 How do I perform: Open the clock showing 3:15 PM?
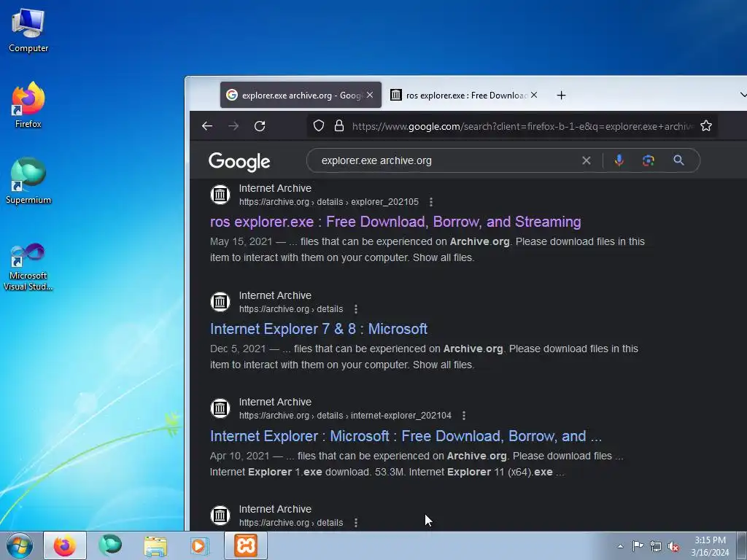710,546
